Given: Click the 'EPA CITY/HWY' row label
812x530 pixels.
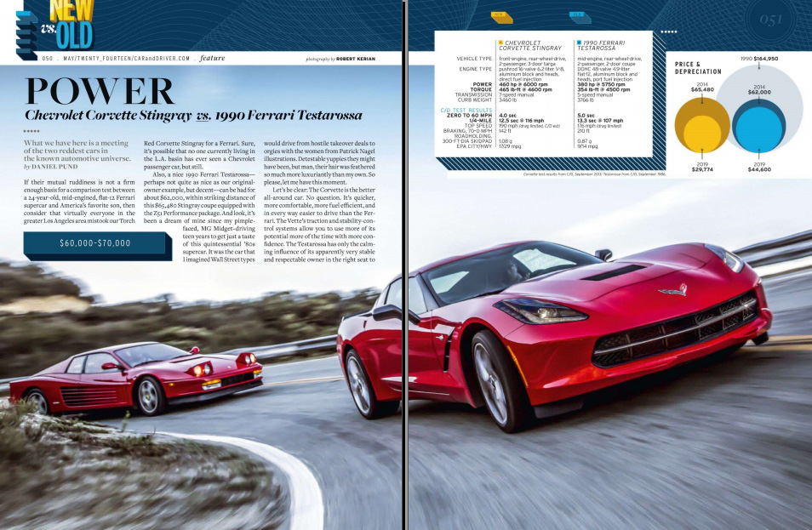Looking at the screenshot, I should click(x=474, y=146).
